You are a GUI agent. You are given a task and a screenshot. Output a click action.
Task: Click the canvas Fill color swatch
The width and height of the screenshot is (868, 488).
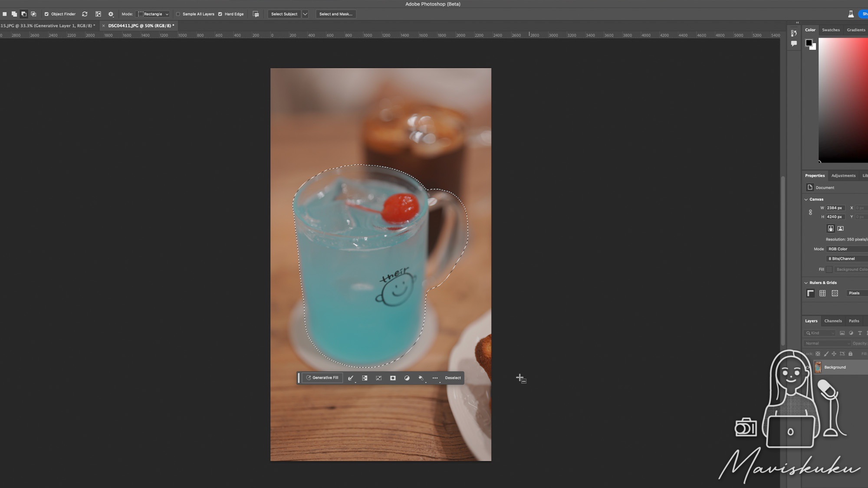[x=829, y=269]
